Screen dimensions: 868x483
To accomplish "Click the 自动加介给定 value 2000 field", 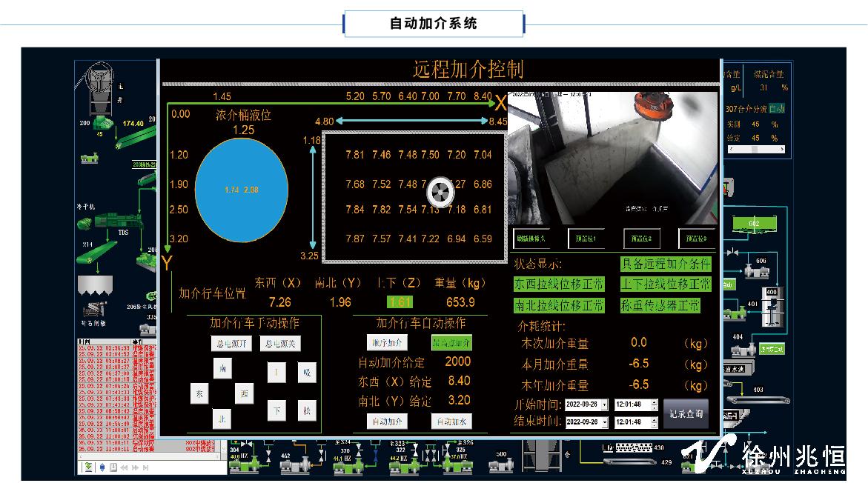I will pos(457,362).
